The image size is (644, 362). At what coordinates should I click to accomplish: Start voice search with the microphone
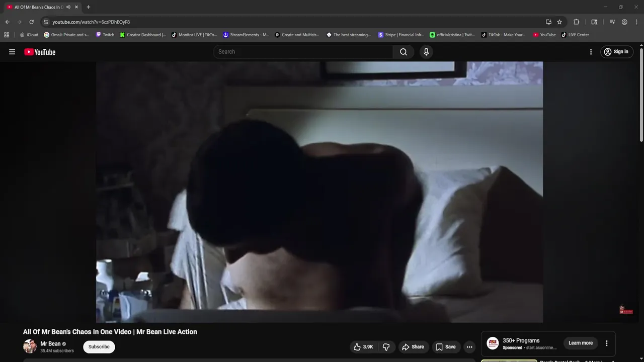[426, 52]
